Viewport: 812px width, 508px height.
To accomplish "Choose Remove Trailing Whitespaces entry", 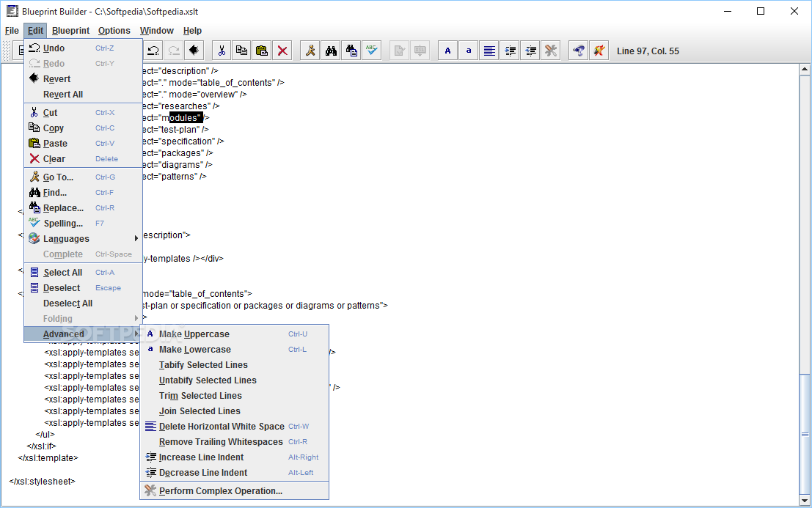I will pyautogui.click(x=234, y=442).
